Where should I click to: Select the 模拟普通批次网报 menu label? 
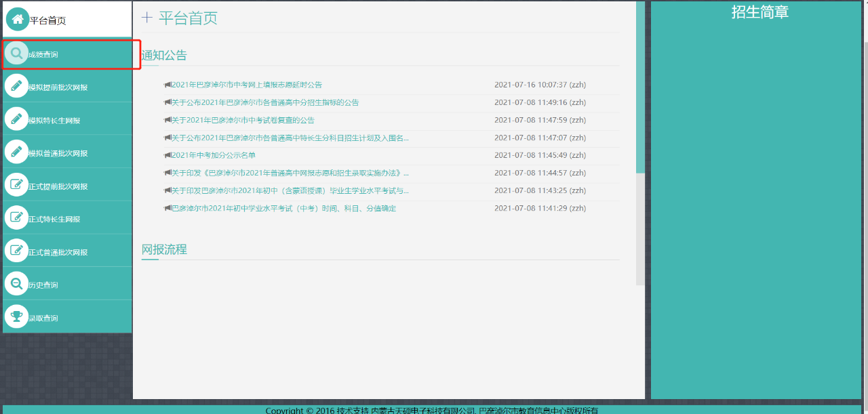point(58,153)
